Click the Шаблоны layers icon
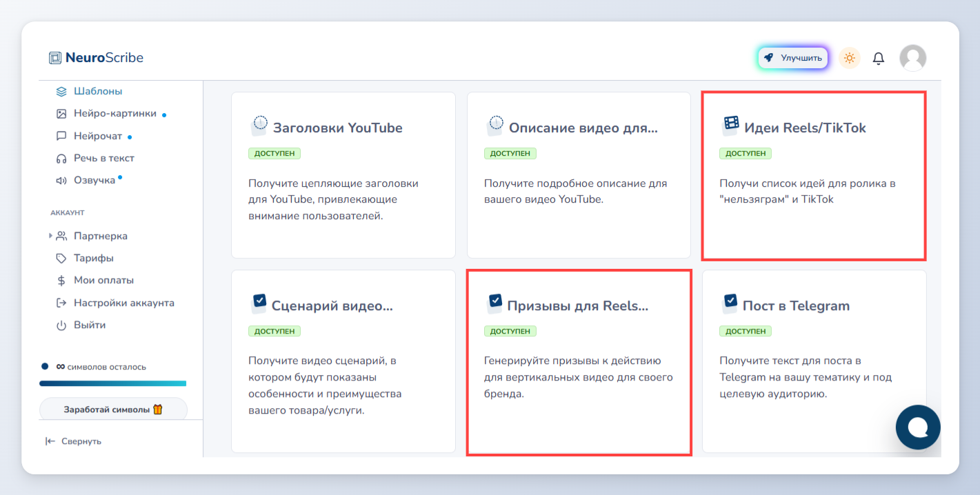The height and width of the screenshot is (495, 980). tap(61, 91)
